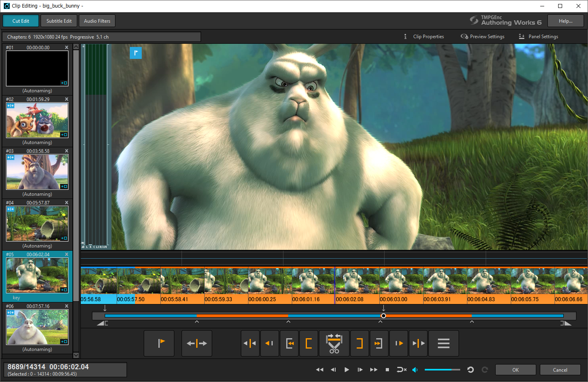Switch to the Cut Edit tab
This screenshot has height=382, width=588.
pyautogui.click(x=21, y=21)
